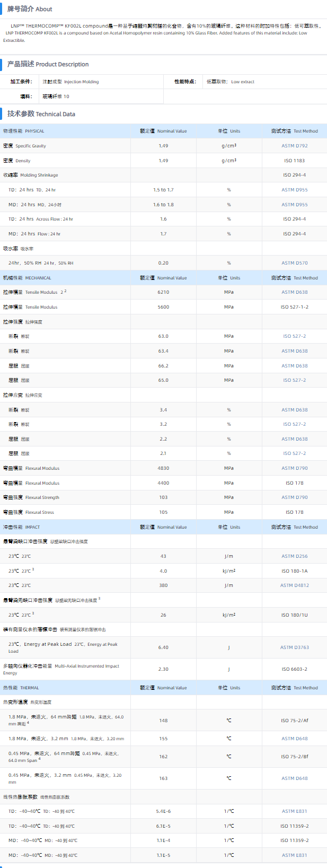The image size is (327, 868).
Task: Click the ISO 6603-2 test method
Action: (x=294, y=669)
